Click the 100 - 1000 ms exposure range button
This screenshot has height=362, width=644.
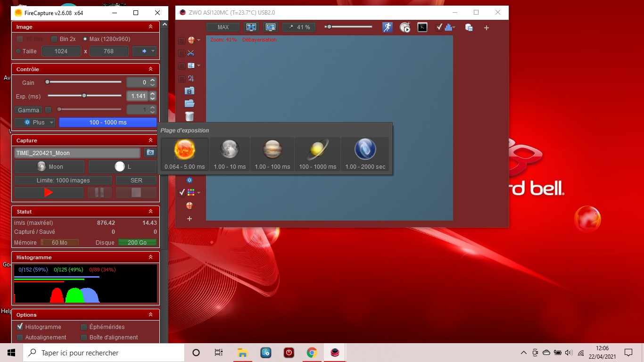(x=108, y=123)
